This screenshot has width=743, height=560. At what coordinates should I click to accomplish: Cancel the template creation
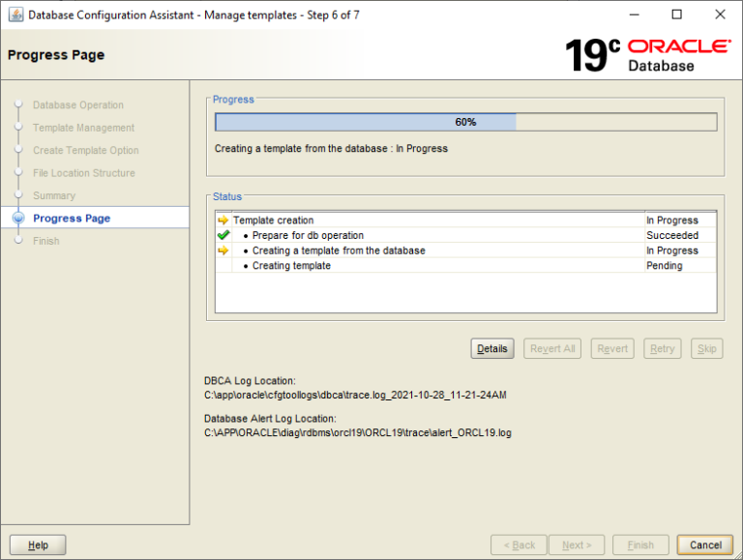705,545
